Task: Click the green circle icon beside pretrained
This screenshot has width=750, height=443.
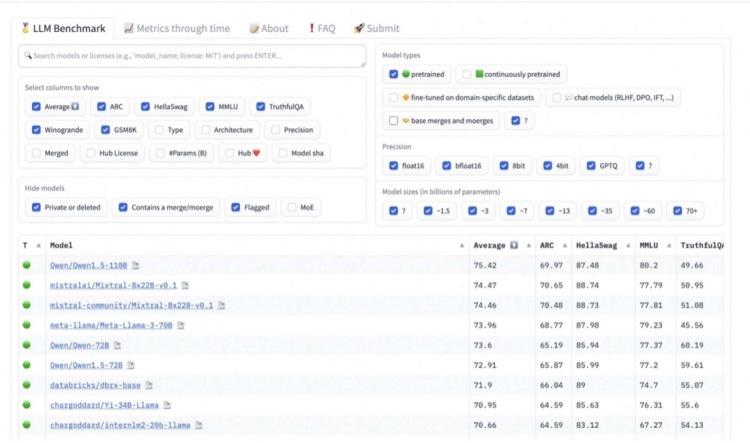Action: 406,74
